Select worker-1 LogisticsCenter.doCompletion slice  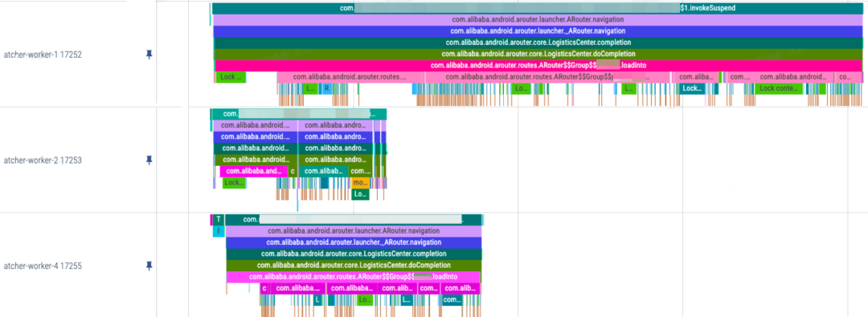(538, 55)
